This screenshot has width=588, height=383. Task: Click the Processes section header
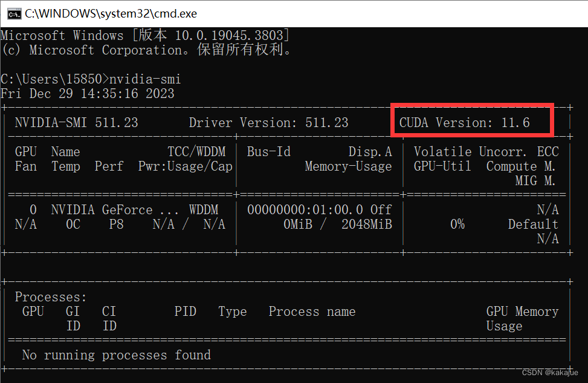click(50, 296)
